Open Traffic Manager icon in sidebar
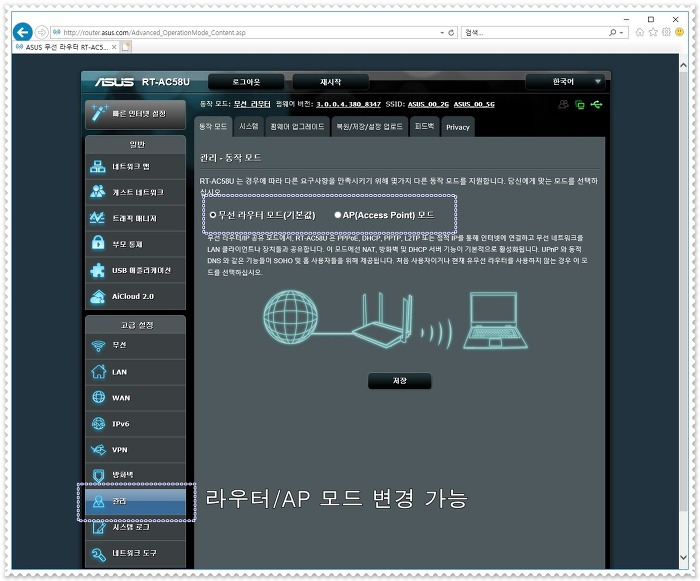Image resolution: width=700 pixels, height=581 pixels. (x=98, y=218)
